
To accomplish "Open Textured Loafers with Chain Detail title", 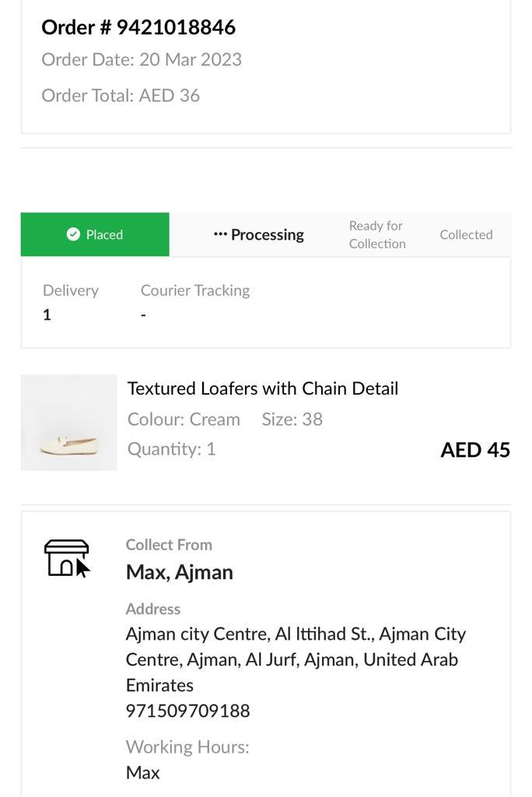I will pyautogui.click(x=263, y=388).
